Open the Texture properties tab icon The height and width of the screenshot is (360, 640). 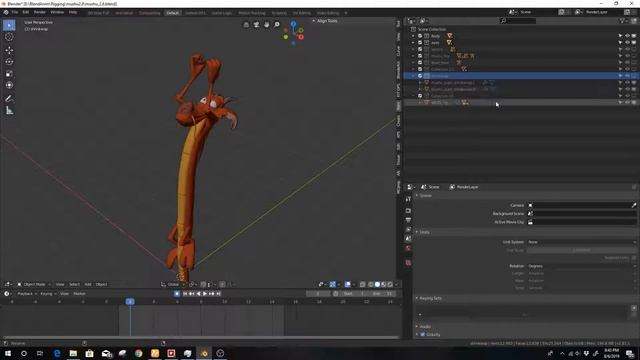[x=408, y=263]
